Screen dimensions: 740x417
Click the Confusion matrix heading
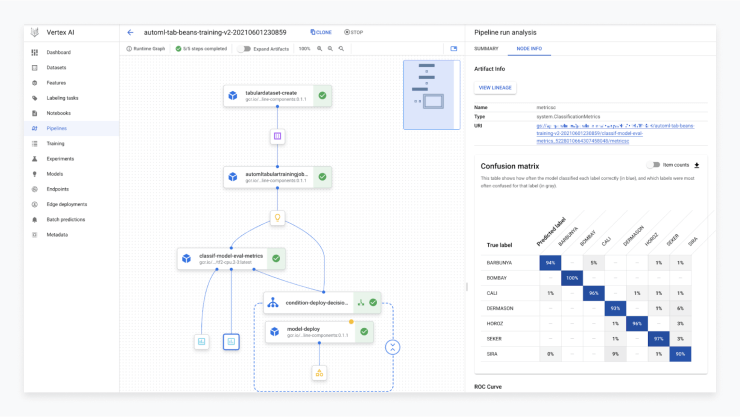tap(510, 166)
